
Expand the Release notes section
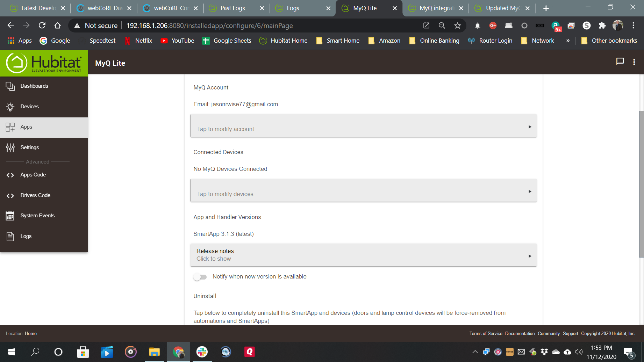(364, 255)
